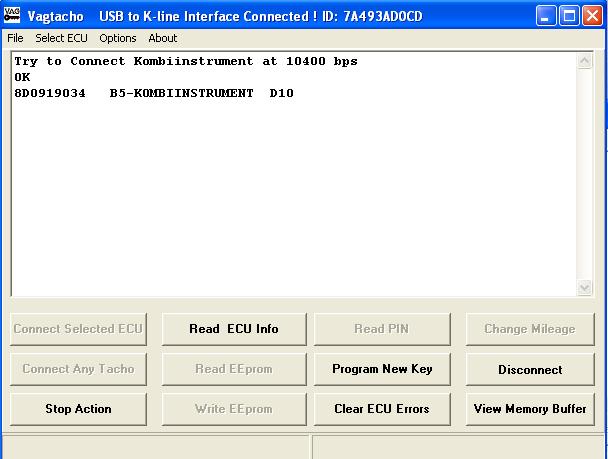This screenshot has height=459, width=608.
Task: Click Program New Key button
Action: [x=382, y=369]
